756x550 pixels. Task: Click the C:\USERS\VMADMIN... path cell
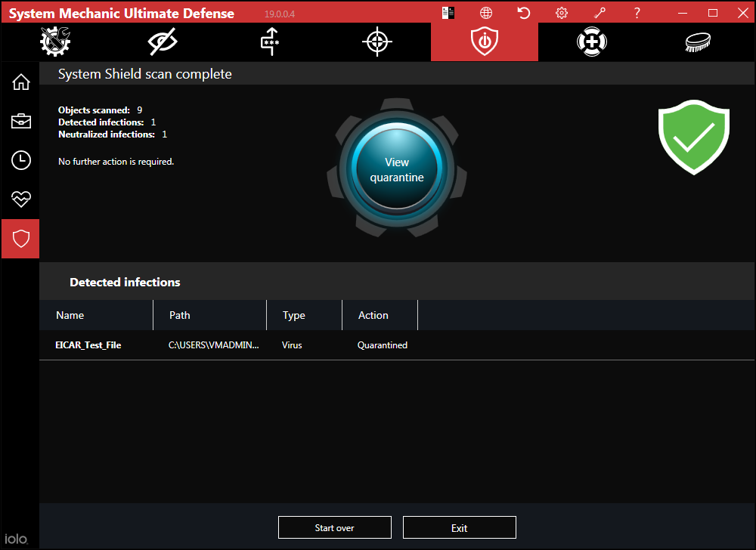point(214,345)
